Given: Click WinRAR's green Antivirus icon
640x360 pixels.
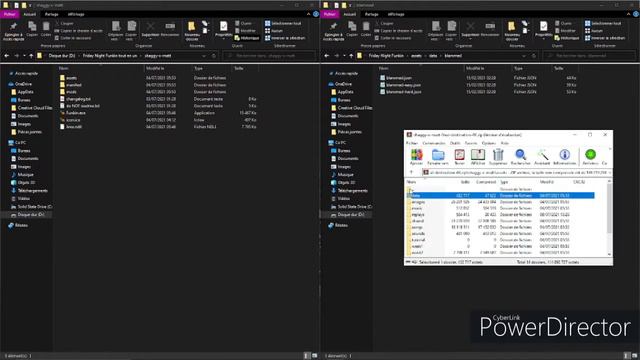Looking at the screenshot, I should [x=590, y=157].
